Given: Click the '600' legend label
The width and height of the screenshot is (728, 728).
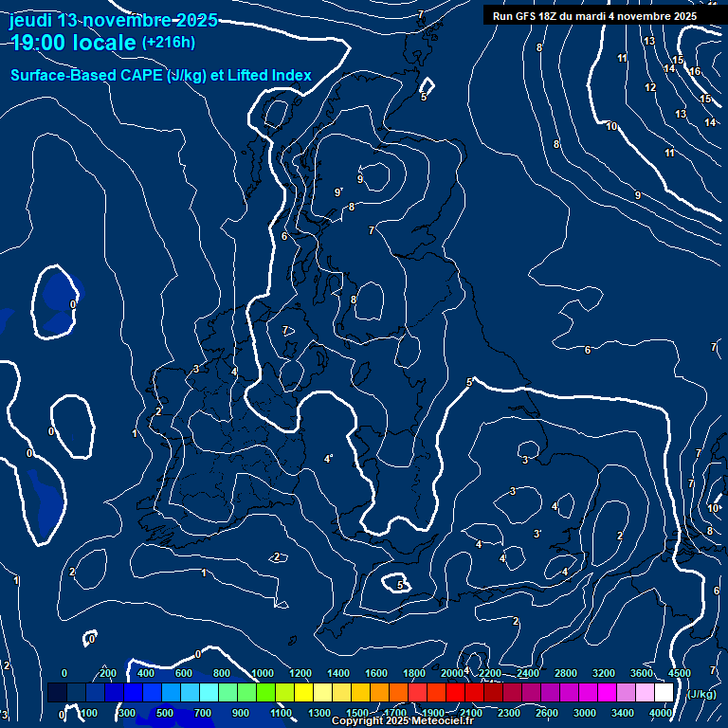Looking at the screenshot, I should click(x=184, y=673).
